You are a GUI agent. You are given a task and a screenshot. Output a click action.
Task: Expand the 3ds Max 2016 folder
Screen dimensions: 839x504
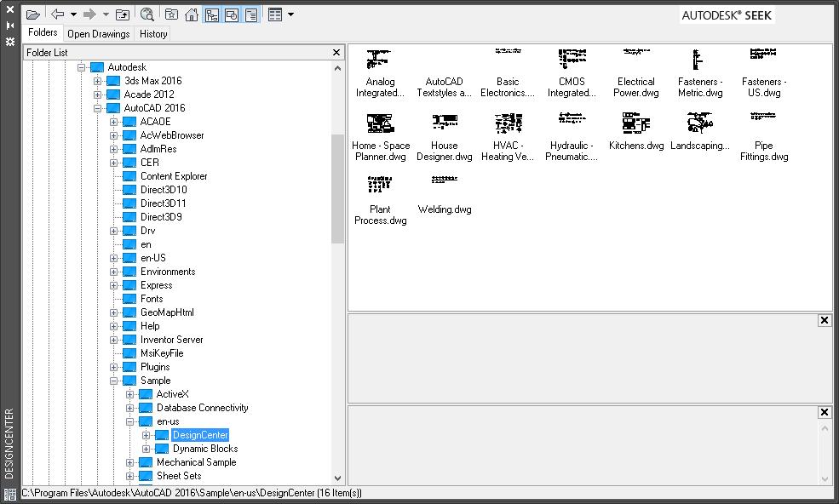click(x=97, y=81)
